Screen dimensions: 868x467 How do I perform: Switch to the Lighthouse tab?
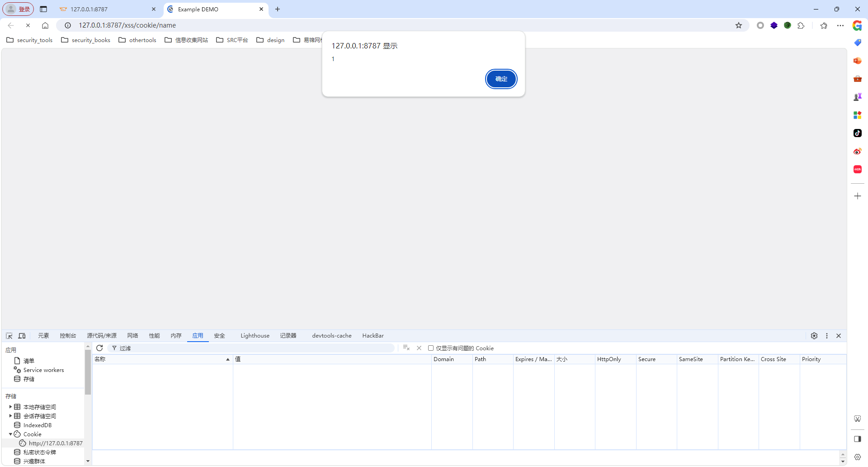coord(255,336)
